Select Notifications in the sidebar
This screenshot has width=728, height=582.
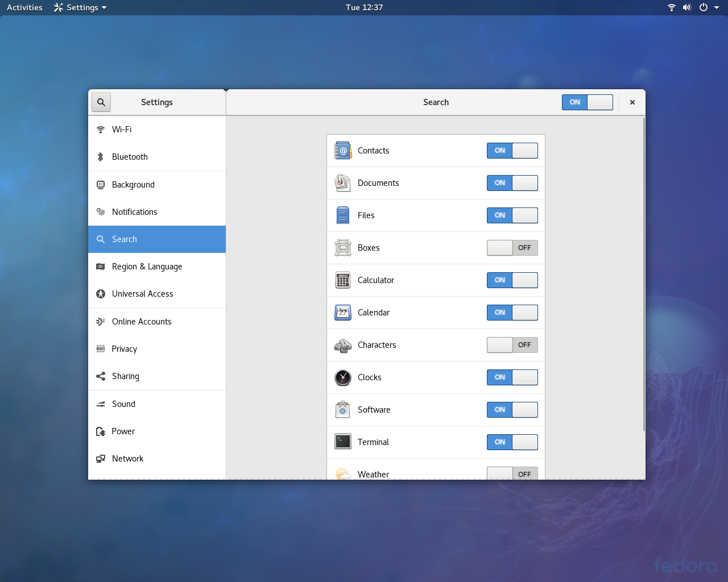click(x=157, y=212)
